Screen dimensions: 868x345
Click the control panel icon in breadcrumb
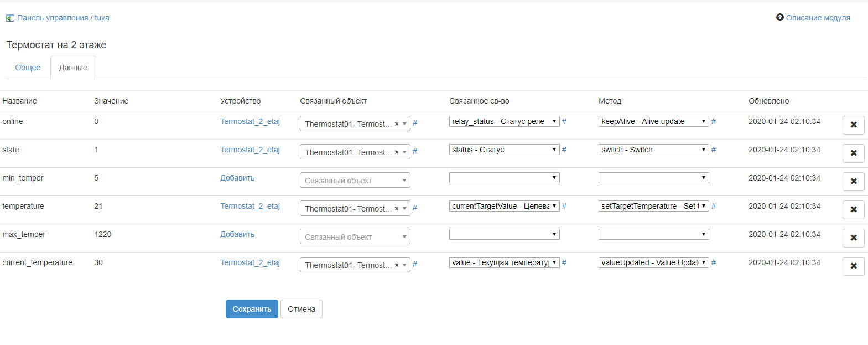tap(10, 18)
